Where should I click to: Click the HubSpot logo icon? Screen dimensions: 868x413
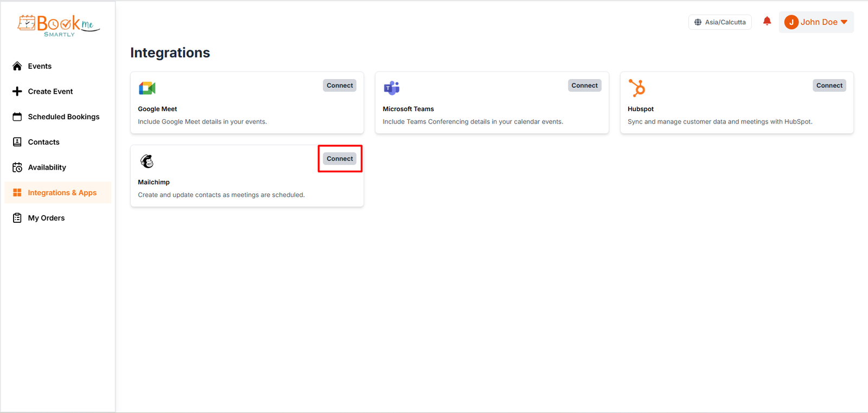point(637,88)
